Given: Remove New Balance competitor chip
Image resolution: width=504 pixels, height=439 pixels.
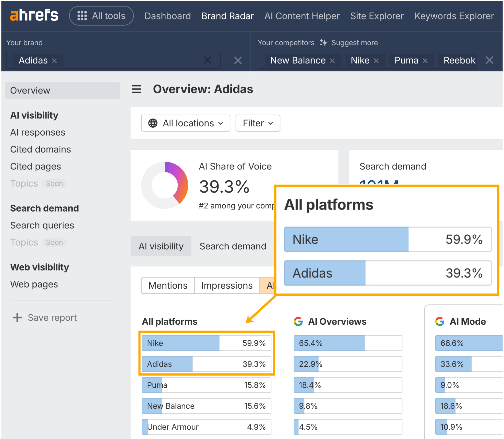Looking at the screenshot, I should point(332,61).
